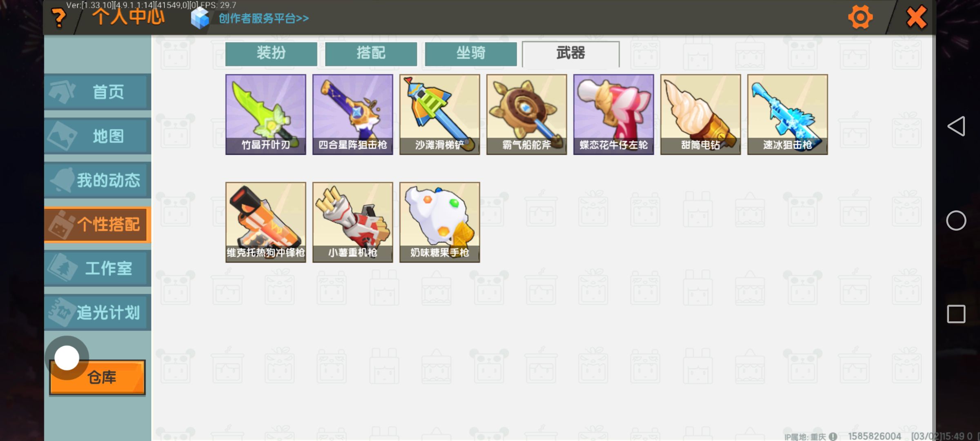
Task: Select the 竹晶开叶刃 weapon
Action: pyautogui.click(x=266, y=114)
